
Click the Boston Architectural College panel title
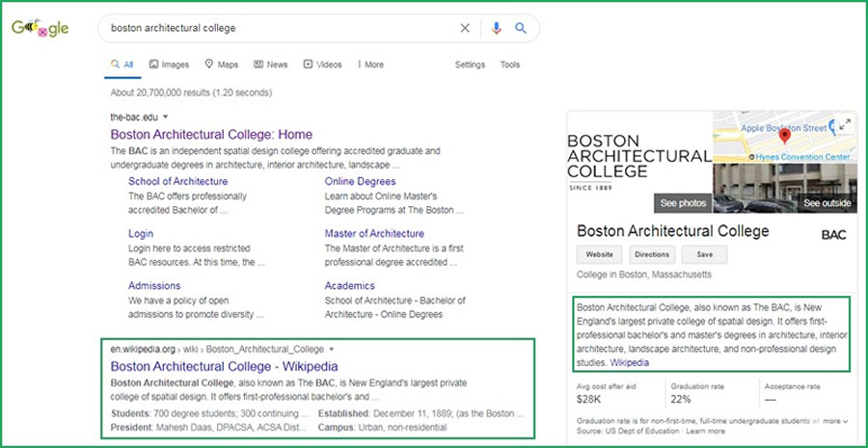pos(672,230)
